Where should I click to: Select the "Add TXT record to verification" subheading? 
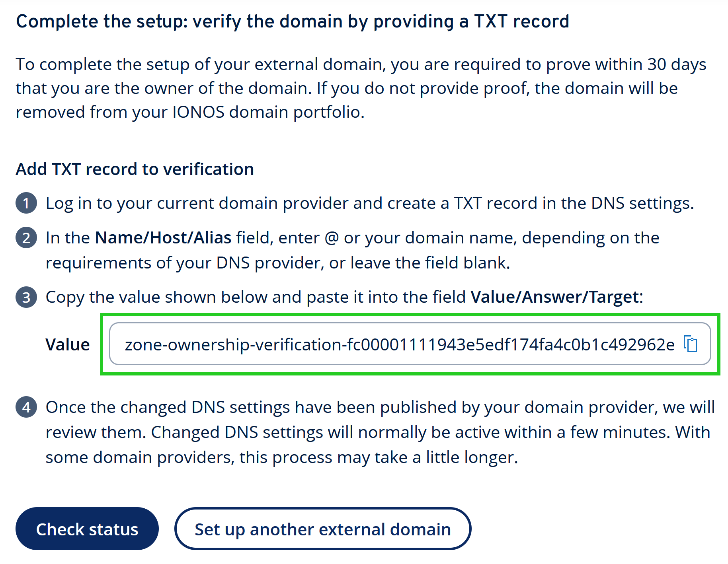tap(135, 169)
